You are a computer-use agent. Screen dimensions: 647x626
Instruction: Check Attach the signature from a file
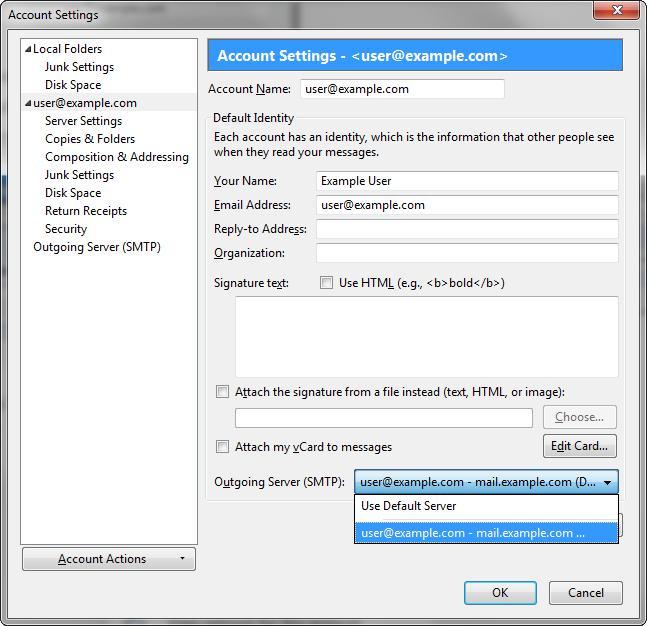(222, 392)
